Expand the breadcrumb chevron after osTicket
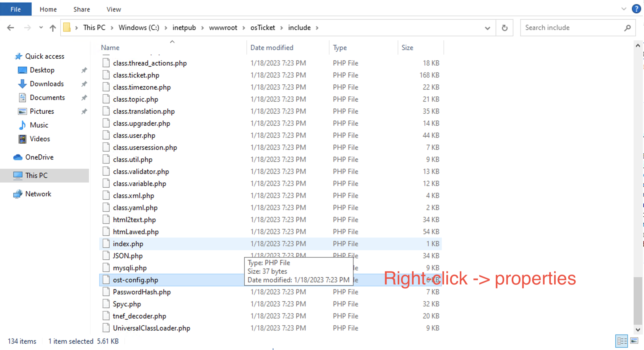Image resolution: width=644 pixels, height=350 pixels. 281,28
